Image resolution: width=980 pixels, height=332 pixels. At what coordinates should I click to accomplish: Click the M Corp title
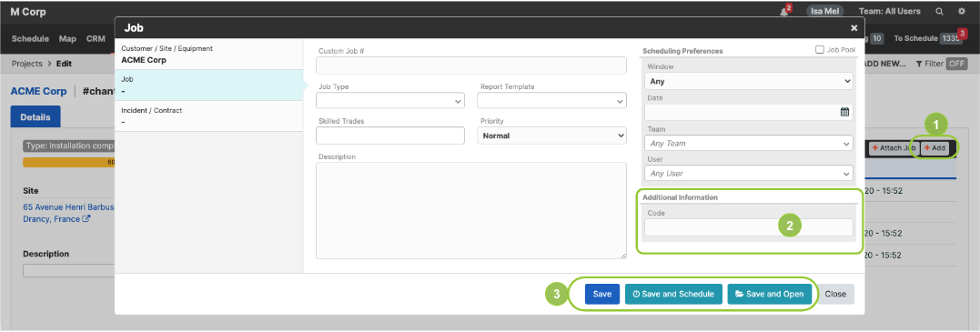[x=28, y=12]
